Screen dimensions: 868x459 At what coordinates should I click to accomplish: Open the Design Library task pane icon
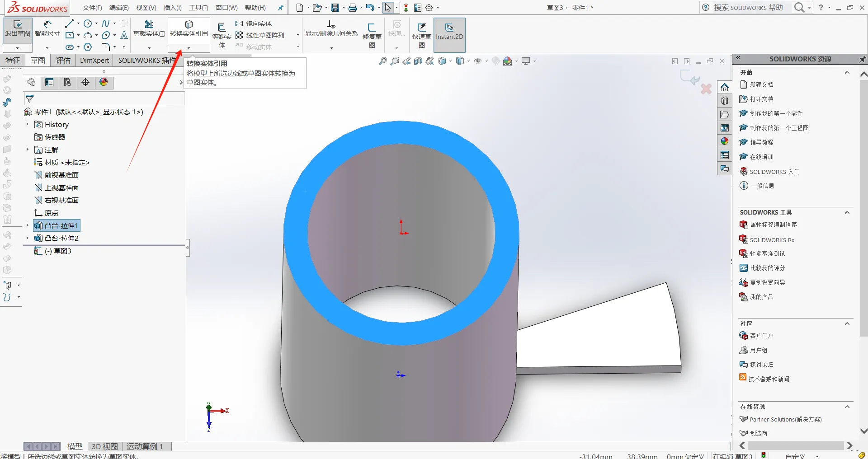(725, 101)
